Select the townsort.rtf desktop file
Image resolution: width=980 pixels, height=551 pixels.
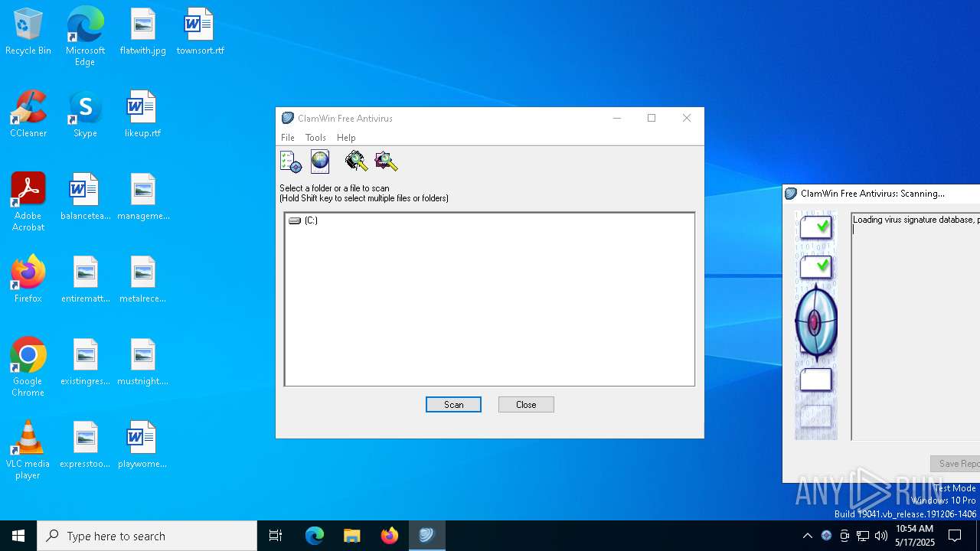coord(200,32)
